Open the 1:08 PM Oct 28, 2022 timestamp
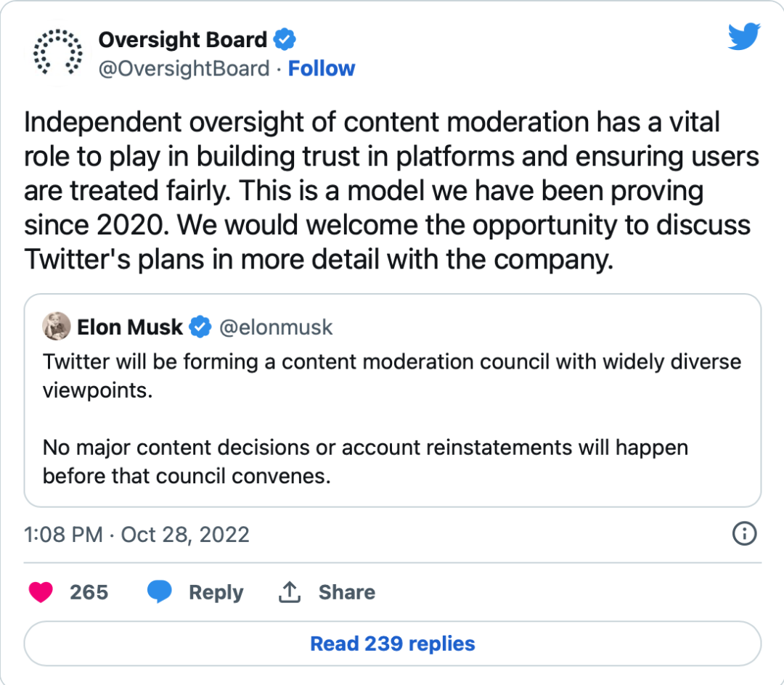 pos(136,535)
